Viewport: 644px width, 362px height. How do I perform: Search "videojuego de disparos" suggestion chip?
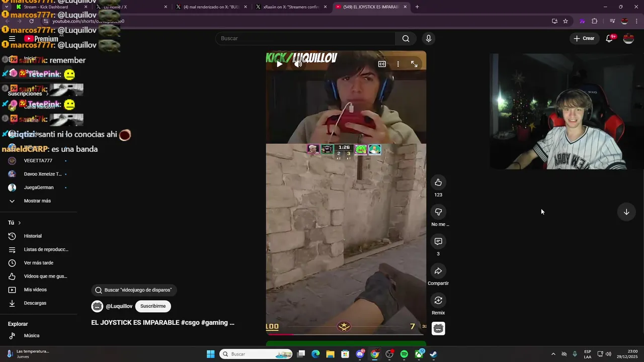pos(134,290)
